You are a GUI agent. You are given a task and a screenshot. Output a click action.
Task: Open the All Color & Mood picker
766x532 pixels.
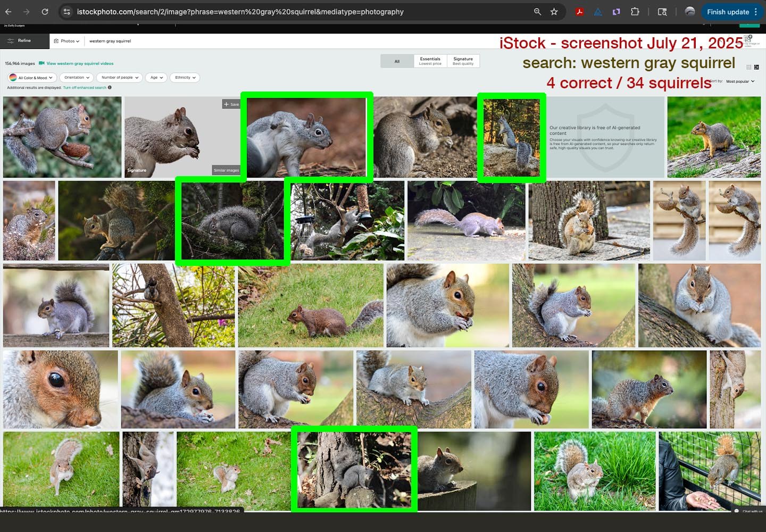(32, 78)
